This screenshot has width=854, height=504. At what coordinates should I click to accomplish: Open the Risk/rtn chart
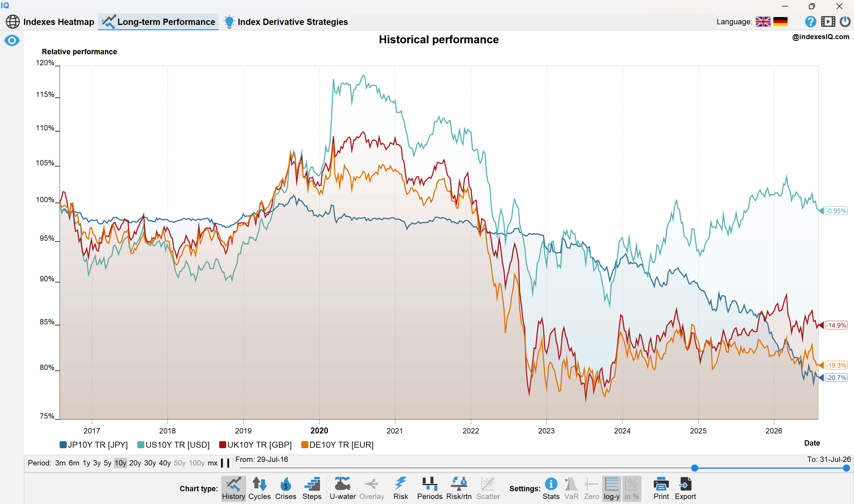point(459,488)
